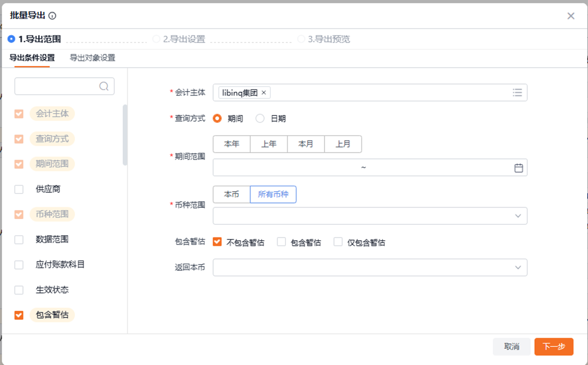588x365 pixels.
Task: Select the 所有币种 currency button
Action: pos(273,194)
